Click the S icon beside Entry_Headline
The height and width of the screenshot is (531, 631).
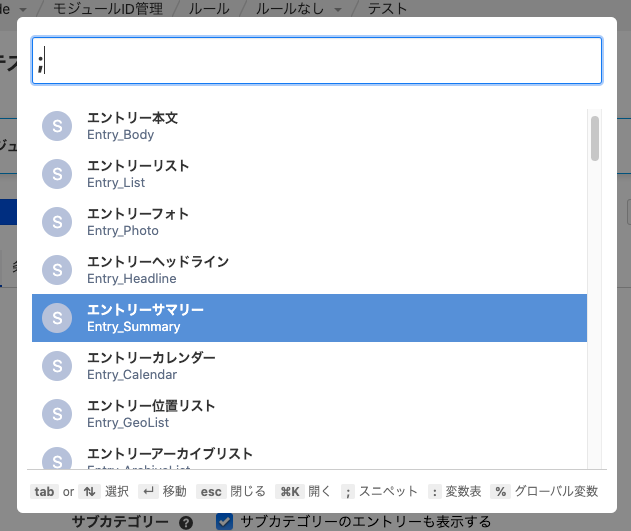tap(57, 270)
